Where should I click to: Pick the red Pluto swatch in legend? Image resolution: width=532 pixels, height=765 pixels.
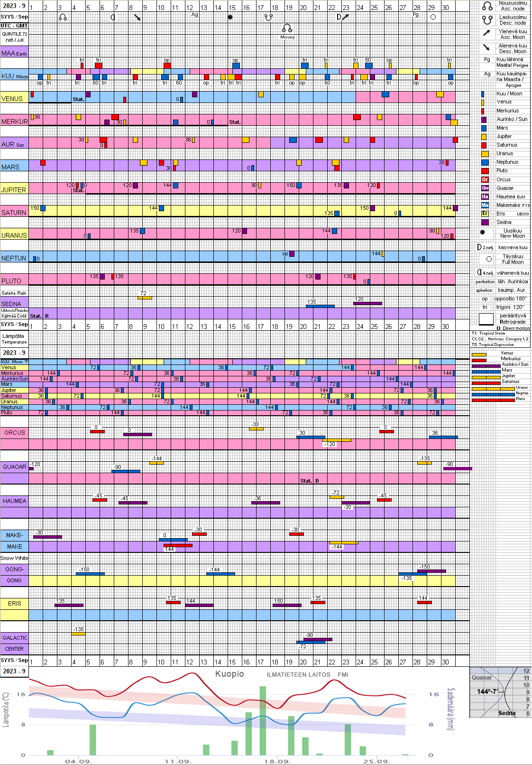pos(485,171)
